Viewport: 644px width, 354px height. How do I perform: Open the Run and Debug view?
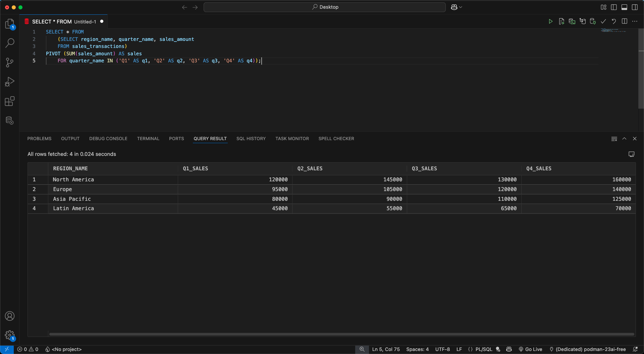(10, 82)
